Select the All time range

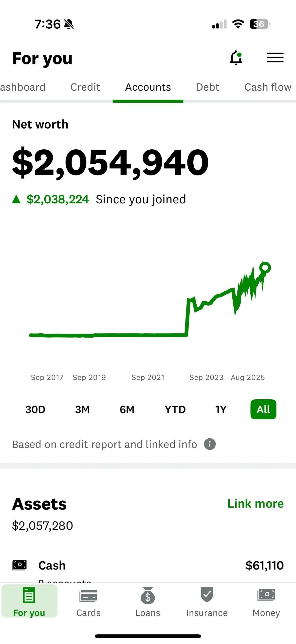(263, 410)
